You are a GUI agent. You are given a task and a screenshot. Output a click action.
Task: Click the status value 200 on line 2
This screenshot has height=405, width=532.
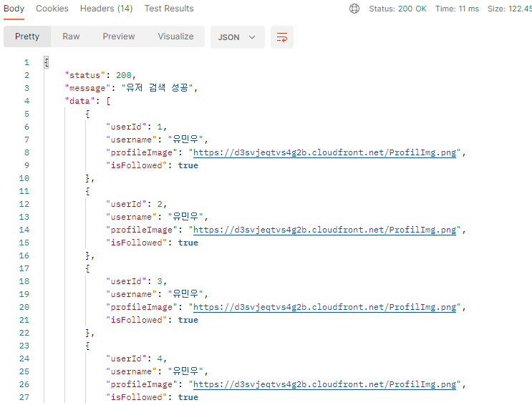(123, 75)
